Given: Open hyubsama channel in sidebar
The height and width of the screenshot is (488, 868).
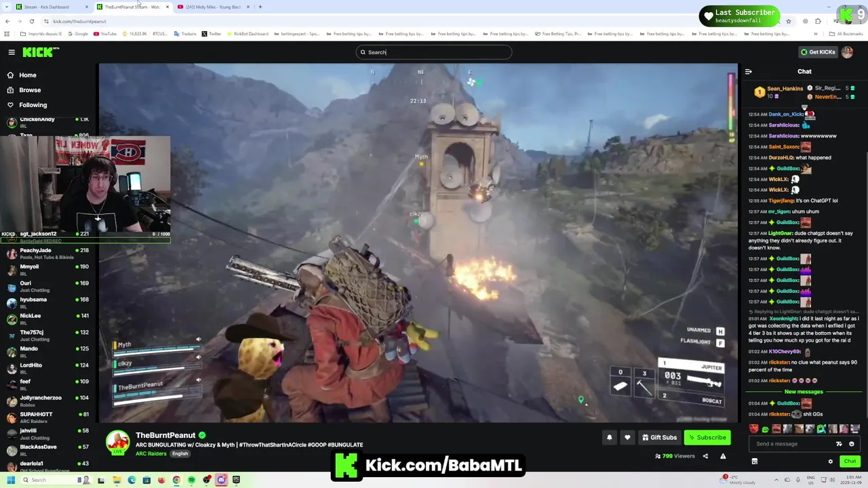Looking at the screenshot, I should coord(47,302).
